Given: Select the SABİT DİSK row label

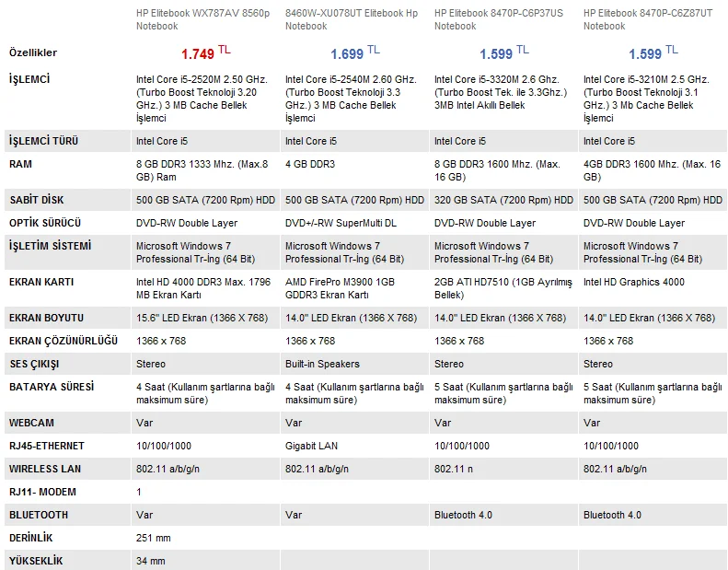Looking at the screenshot, I should (x=37, y=200).
